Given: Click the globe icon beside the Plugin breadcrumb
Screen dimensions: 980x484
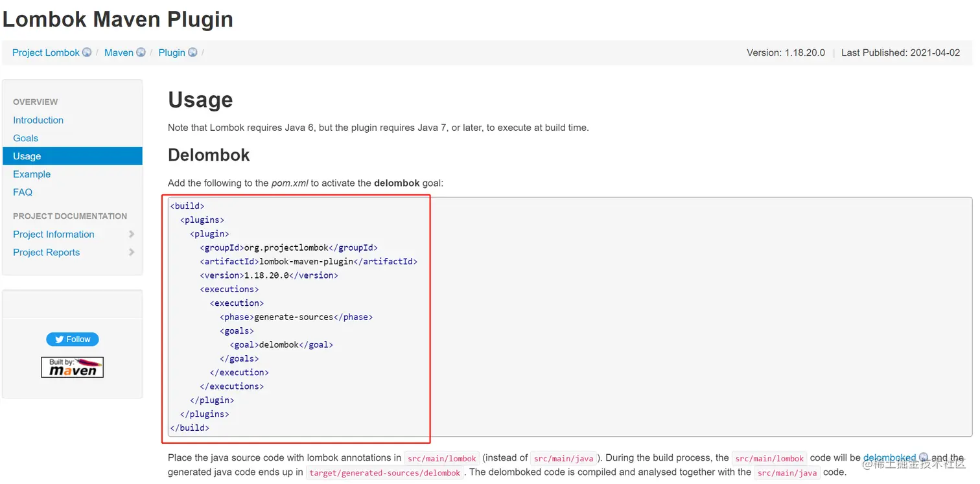Looking at the screenshot, I should click(192, 52).
